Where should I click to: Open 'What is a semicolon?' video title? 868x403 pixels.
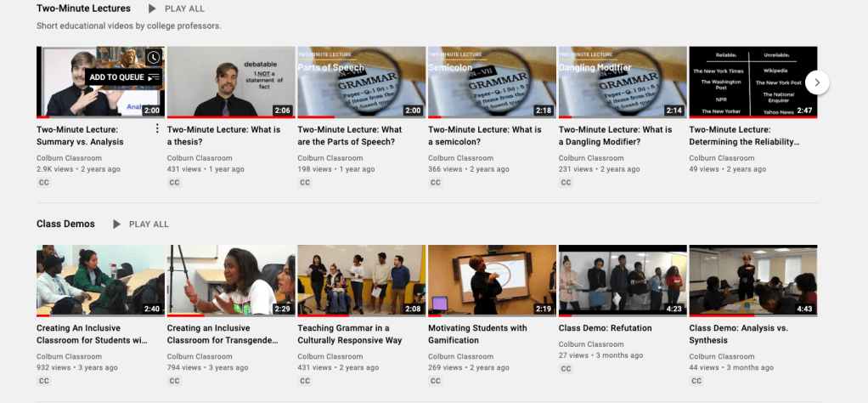pos(484,135)
